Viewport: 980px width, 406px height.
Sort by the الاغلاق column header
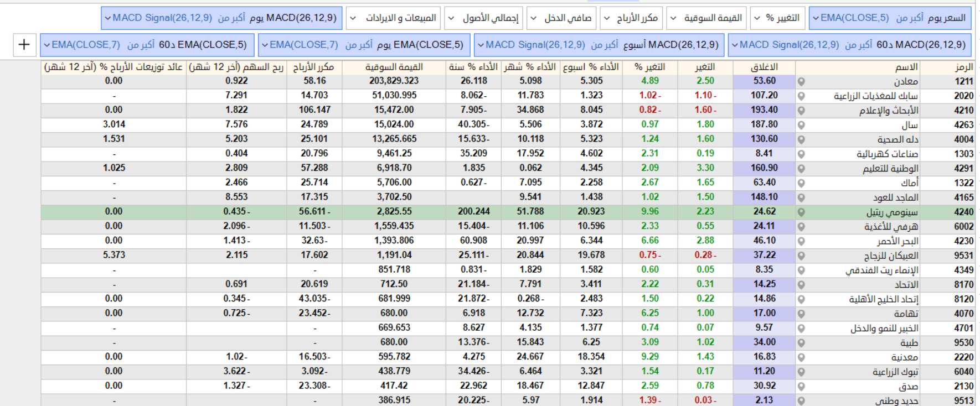[764, 67]
